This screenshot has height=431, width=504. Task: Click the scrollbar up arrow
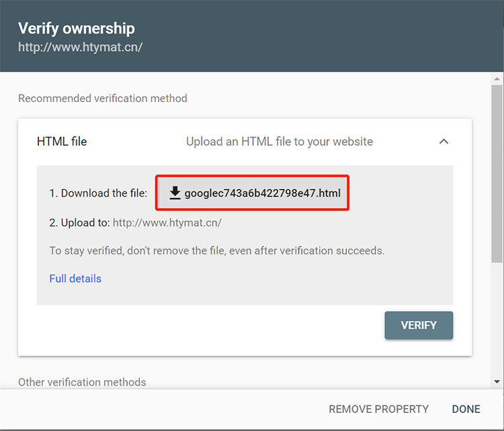[x=497, y=79]
